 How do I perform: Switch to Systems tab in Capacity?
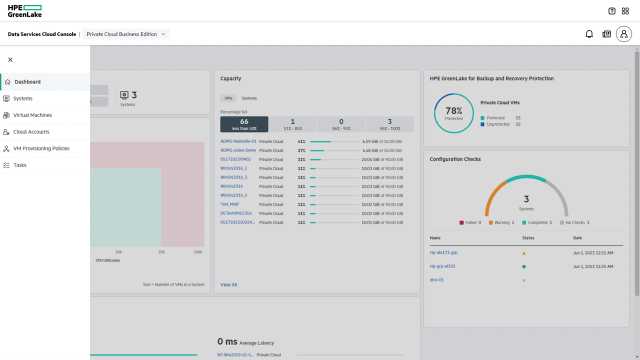(x=249, y=98)
